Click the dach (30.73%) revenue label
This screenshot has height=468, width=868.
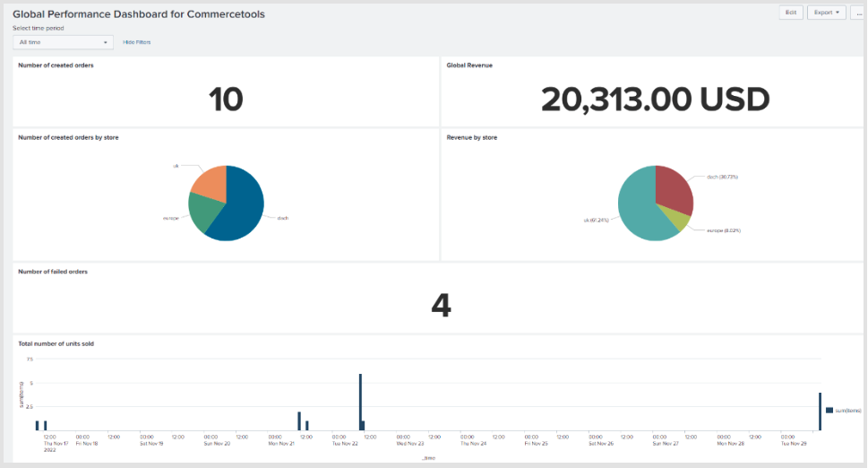[722, 178]
